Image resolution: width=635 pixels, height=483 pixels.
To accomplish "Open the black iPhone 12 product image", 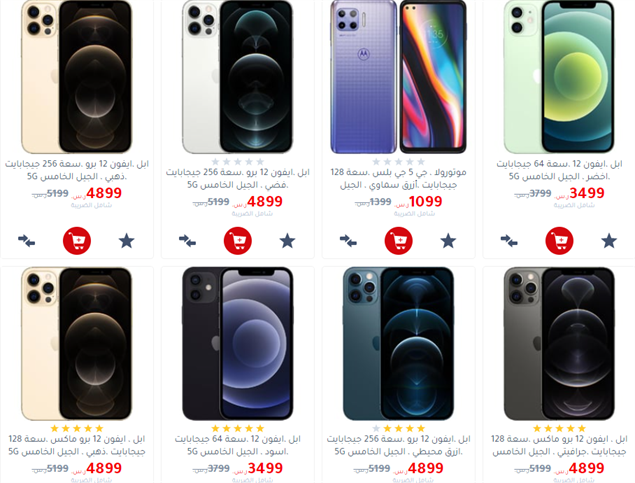I will tap(238, 343).
